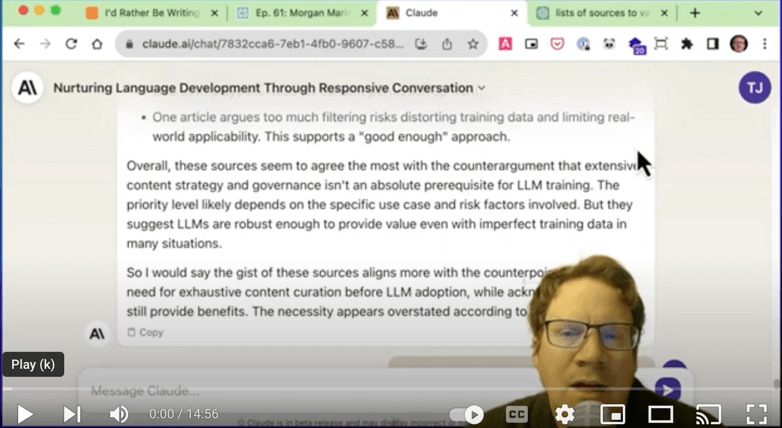This screenshot has width=782, height=428.
Task: Open new browser tab
Action: pos(695,13)
